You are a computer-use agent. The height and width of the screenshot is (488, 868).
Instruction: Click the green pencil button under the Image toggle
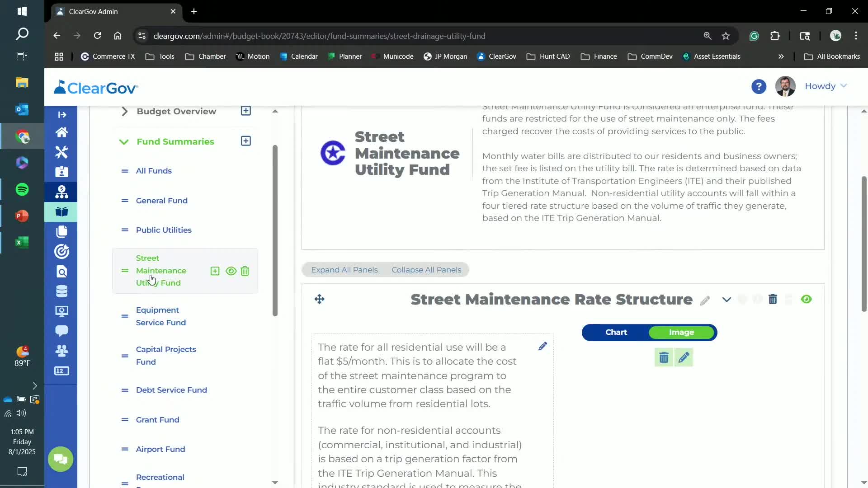[x=684, y=357]
